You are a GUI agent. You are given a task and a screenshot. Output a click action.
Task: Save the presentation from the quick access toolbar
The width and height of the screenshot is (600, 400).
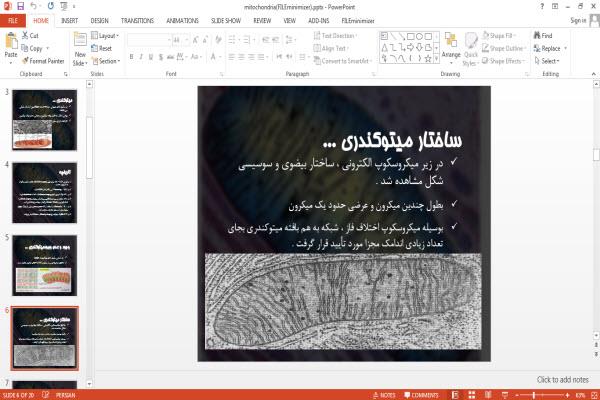coord(20,6)
